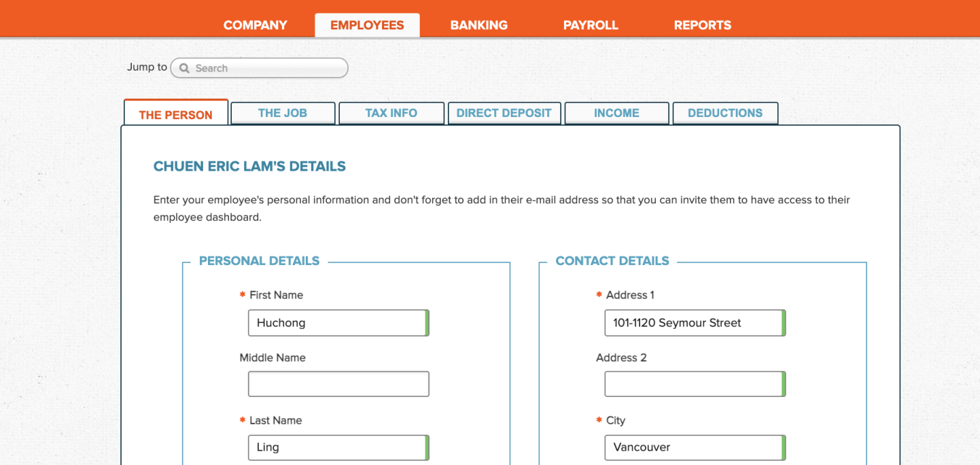Click the empty Middle Name field

pos(338,384)
